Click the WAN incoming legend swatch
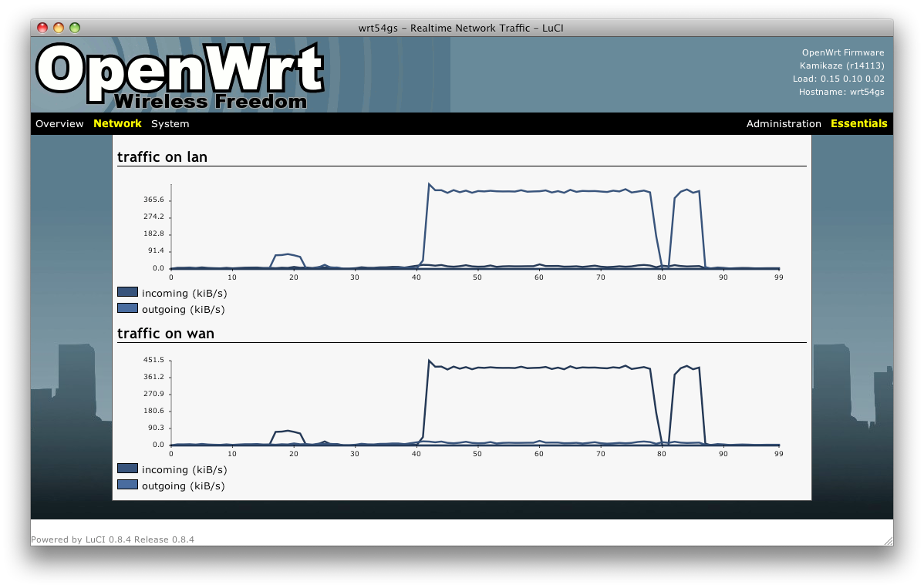Image resolution: width=924 pixels, height=588 pixels. (127, 469)
